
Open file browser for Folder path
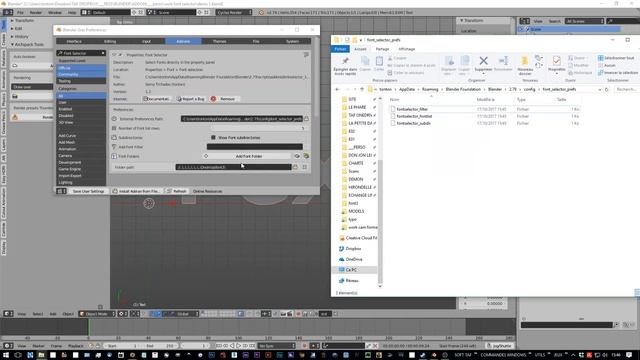[295, 167]
